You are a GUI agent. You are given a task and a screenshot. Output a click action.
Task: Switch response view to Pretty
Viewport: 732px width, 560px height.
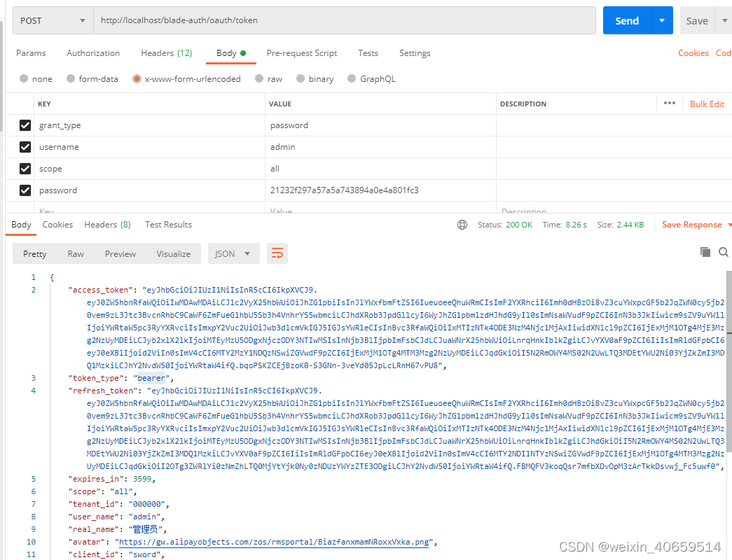click(34, 254)
